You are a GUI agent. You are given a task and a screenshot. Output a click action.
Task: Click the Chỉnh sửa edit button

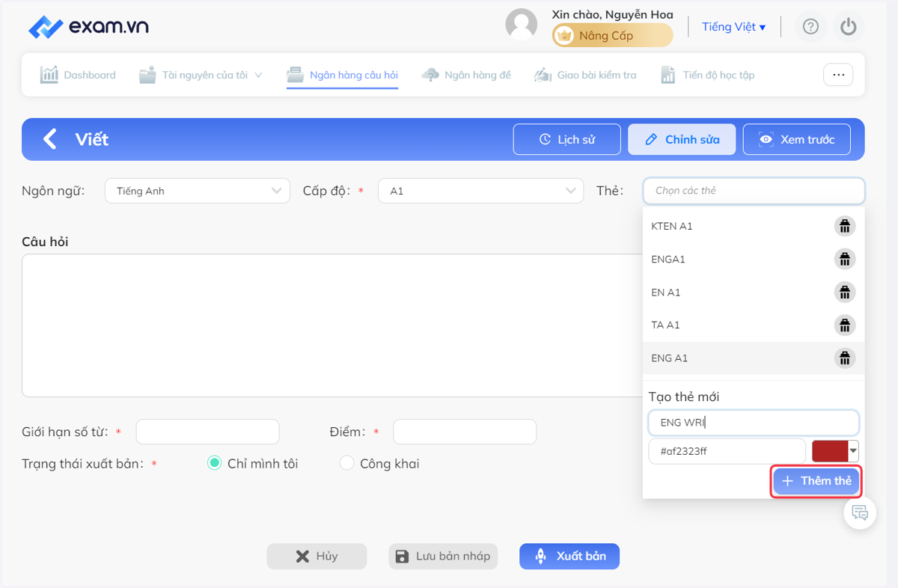(682, 139)
